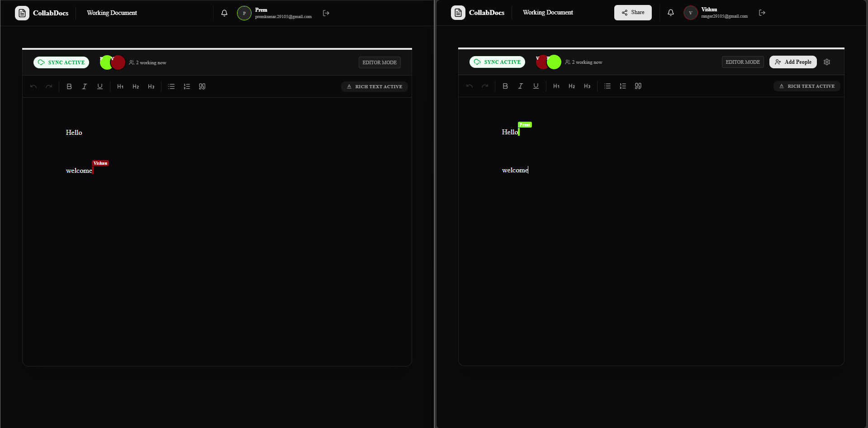Click the red collaborator avatar in the left window
868x428 pixels.
pyautogui.click(x=118, y=62)
